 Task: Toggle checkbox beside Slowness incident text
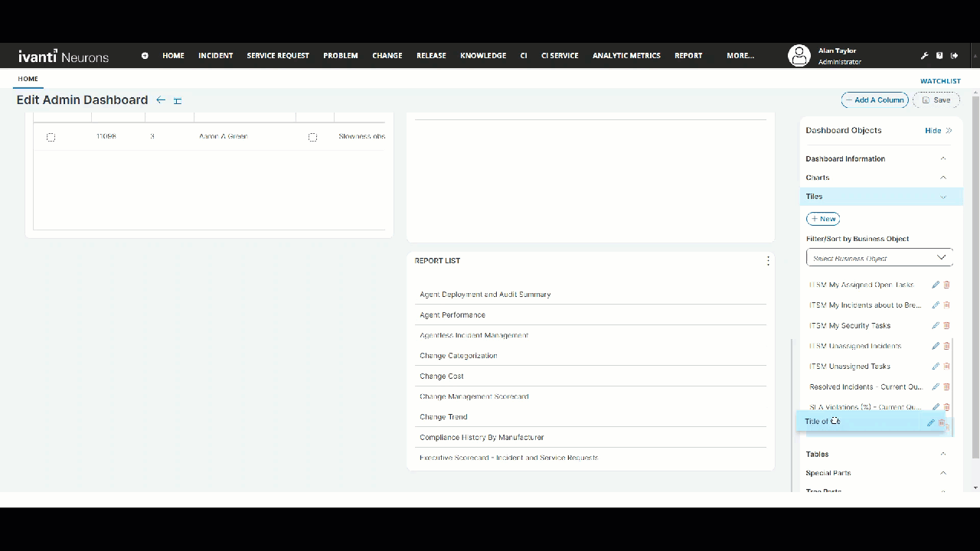pos(312,137)
